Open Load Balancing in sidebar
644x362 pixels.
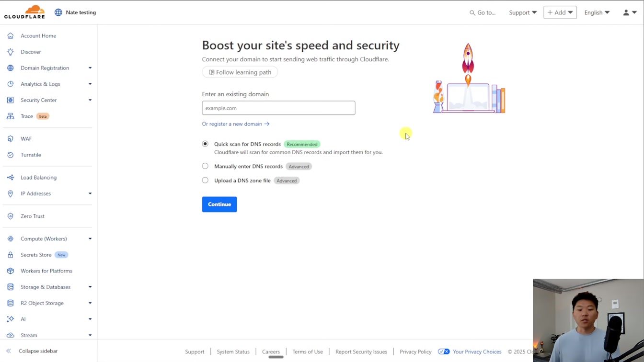pyautogui.click(x=38, y=178)
